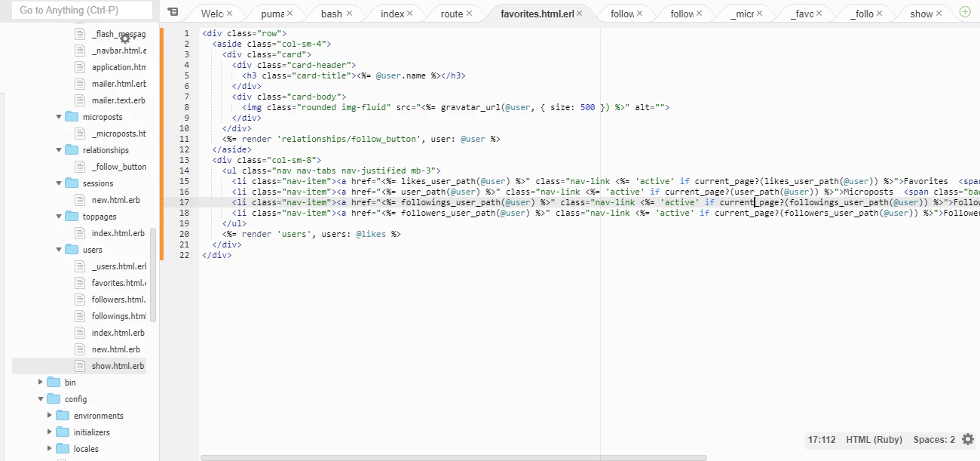The height and width of the screenshot is (461, 980).
Task: Click the file icon beside show.html.erb
Action: (x=79, y=365)
